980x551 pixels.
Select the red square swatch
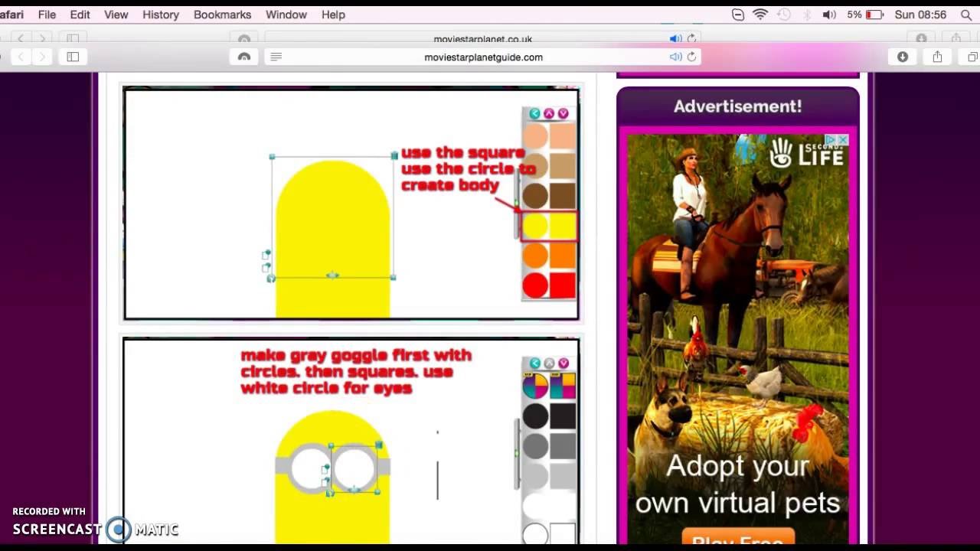click(x=563, y=285)
